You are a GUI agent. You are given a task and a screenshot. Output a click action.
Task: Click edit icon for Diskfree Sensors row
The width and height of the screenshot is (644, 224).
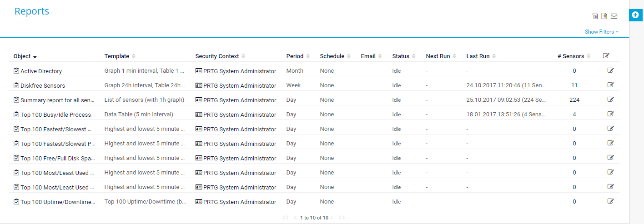pos(611,85)
